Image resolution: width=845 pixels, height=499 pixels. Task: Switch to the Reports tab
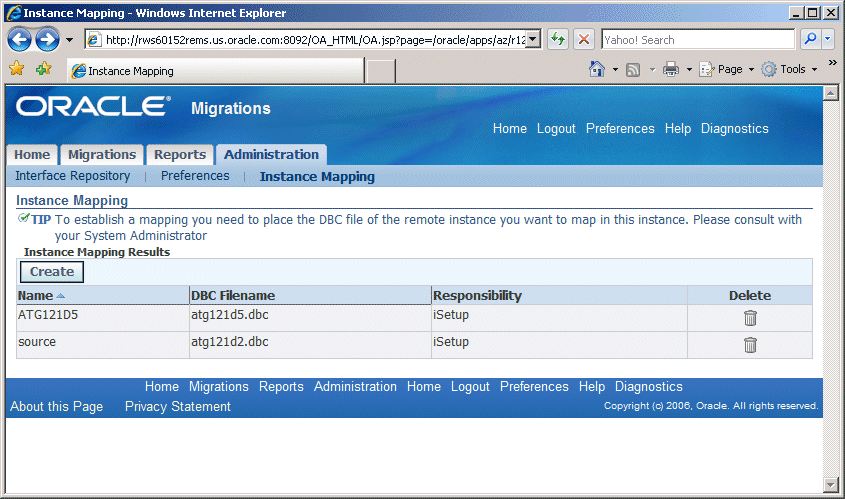[180, 155]
